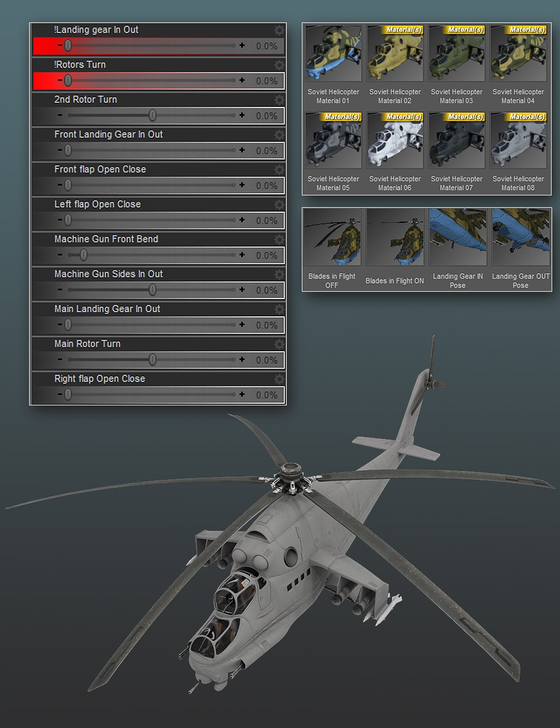560x728 pixels.
Task: Open gear settings for Machine Gun Front Bend
Action: (278, 240)
